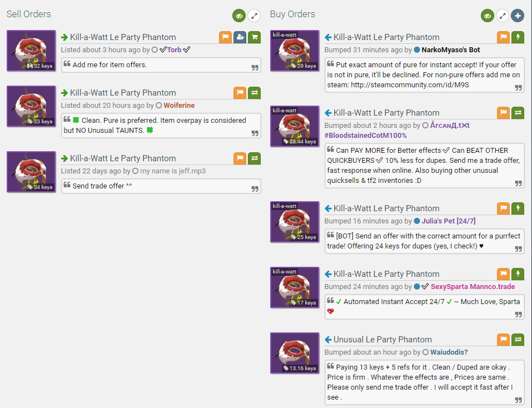Click lightning icon on Julia's Pet order

click(x=518, y=208)
